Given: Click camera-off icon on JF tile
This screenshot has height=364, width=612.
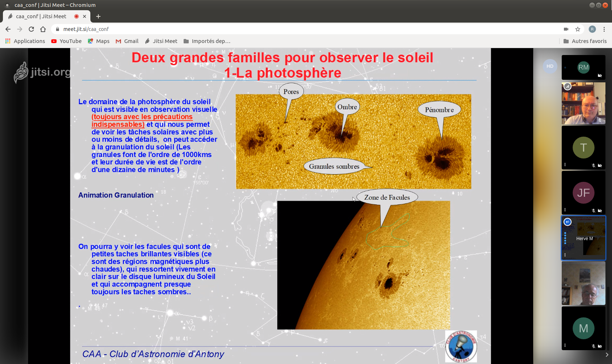Looking at the screenshot, I should [x=600, y=211].
